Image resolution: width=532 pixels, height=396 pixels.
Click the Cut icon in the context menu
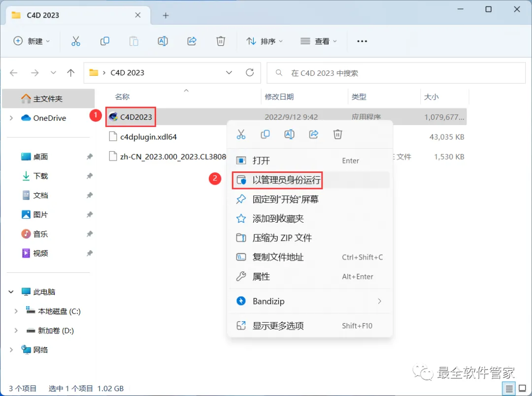pyautogui.click(x=241, y=134)
